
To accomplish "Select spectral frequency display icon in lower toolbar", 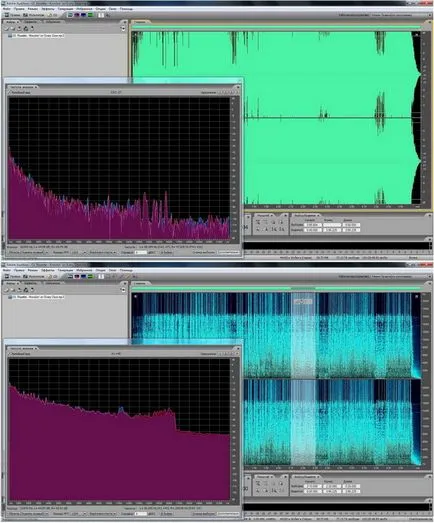I will pyautogui.click(x=77, y=277).
